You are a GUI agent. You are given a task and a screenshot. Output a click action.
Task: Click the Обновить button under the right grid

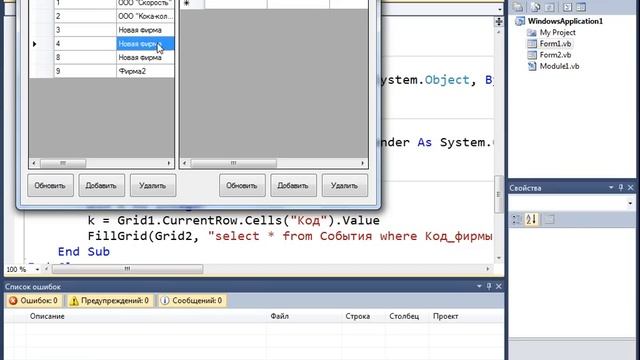coord(242,185)
